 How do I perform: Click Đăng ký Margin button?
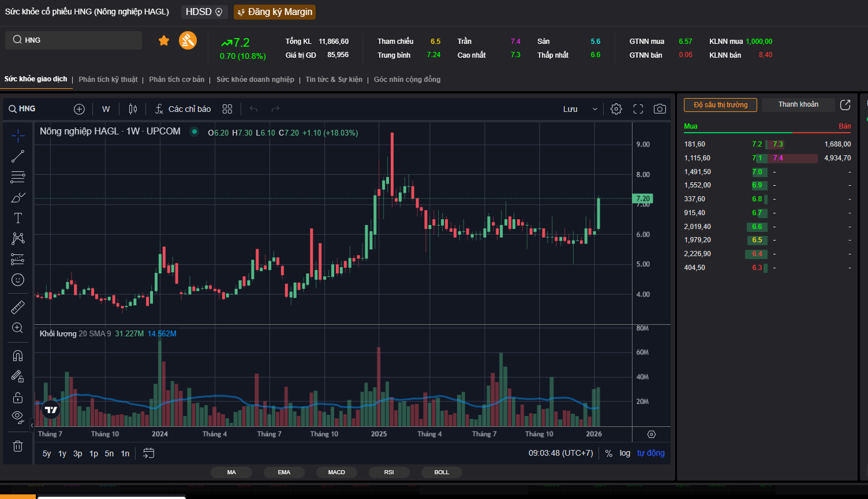[275, 12]
